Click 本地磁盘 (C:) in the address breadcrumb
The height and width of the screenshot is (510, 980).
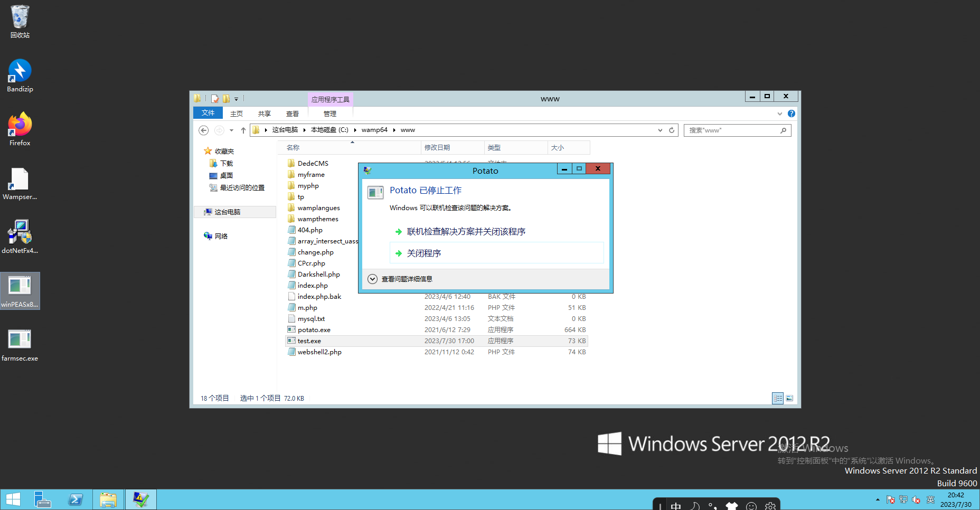[x=329, y=130]
